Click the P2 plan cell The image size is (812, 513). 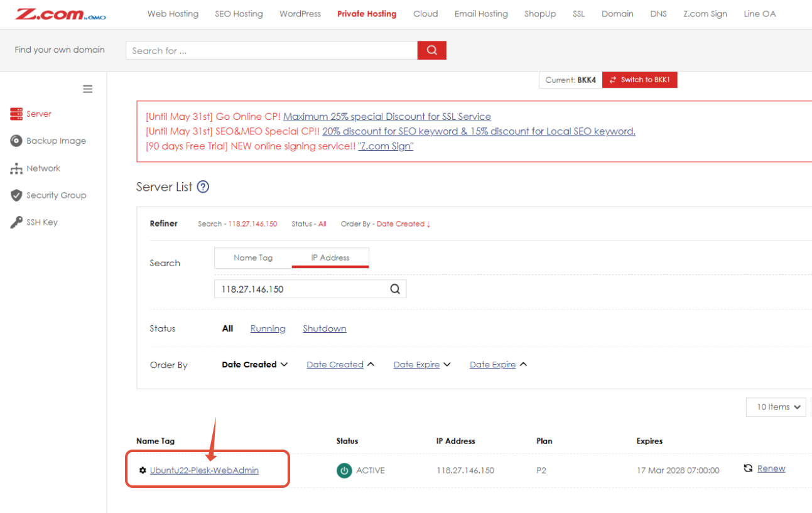point(541,470)
